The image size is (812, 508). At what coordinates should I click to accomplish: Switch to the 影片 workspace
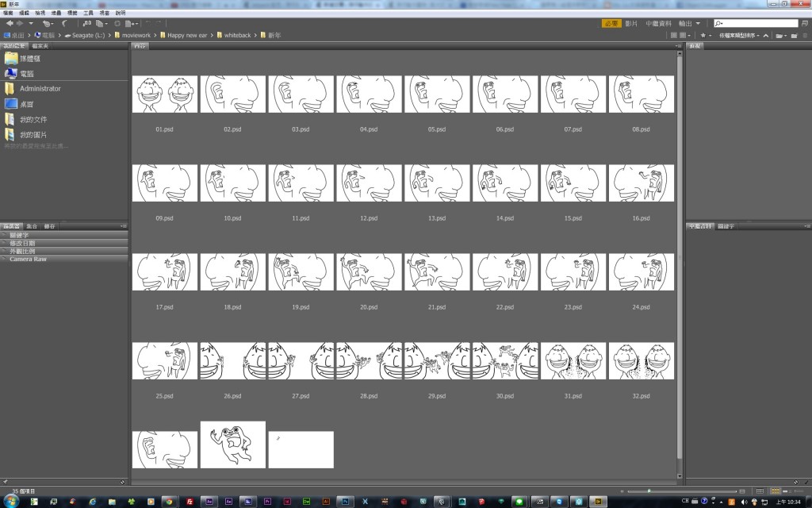631,24
